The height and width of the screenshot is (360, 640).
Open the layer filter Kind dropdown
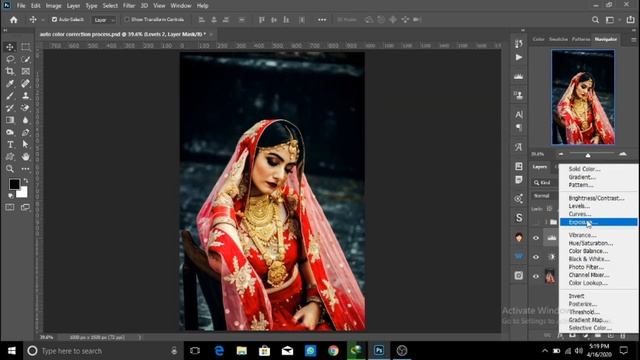click(x=545, y=183)
